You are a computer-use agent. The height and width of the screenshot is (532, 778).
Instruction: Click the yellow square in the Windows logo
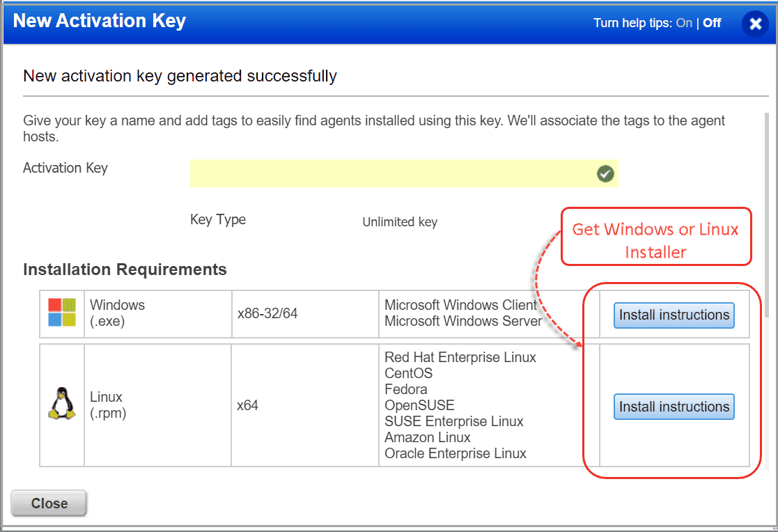tap(69, 319)
